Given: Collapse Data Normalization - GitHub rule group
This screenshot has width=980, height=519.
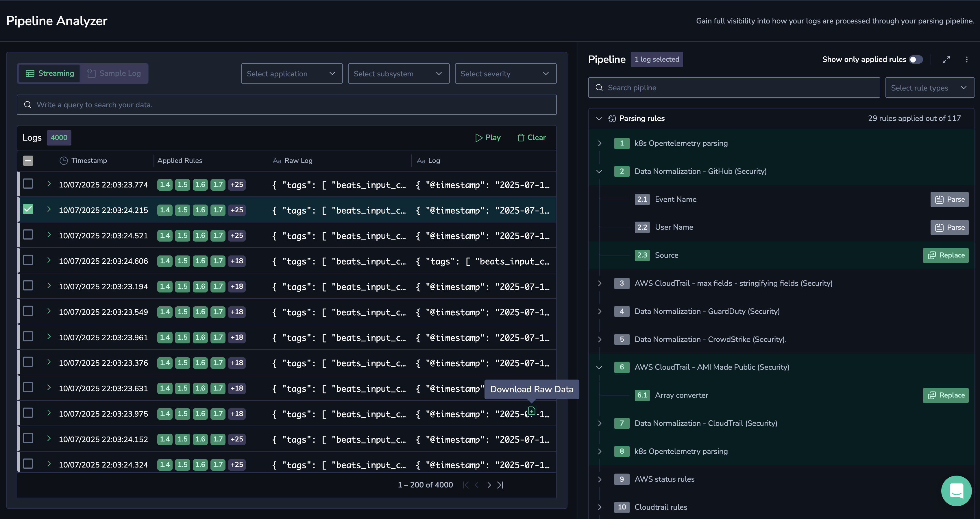Looking at the screenshot, I should click(599, 171).
